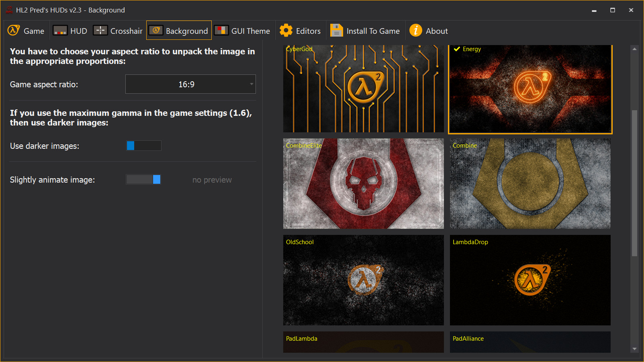Click the checkmark on the Energy background

[x=456, y=49]
